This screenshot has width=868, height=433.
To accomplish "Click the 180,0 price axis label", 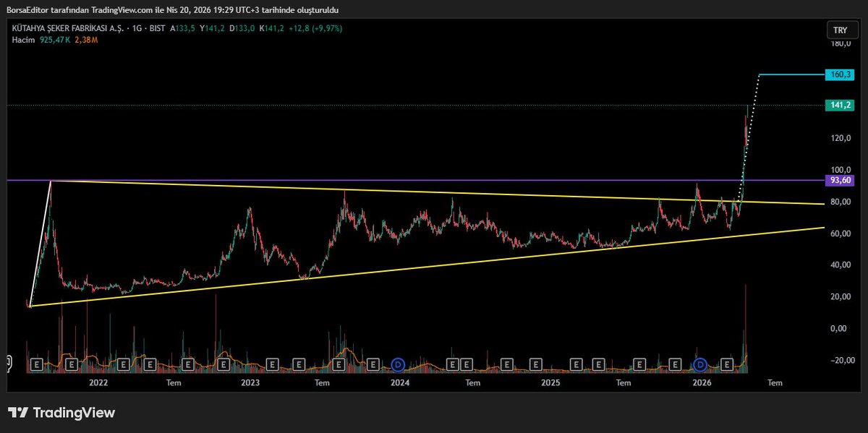I will pyautogui.click(x=840, y=43).
